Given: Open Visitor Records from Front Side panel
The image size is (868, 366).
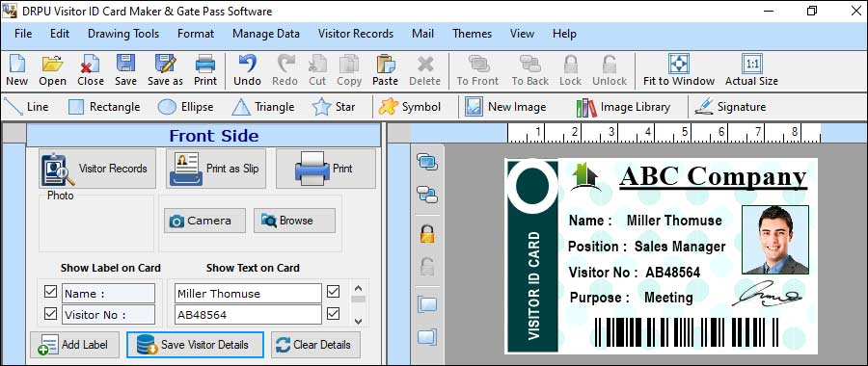Looking at the screenshot, I should (96, 169).
